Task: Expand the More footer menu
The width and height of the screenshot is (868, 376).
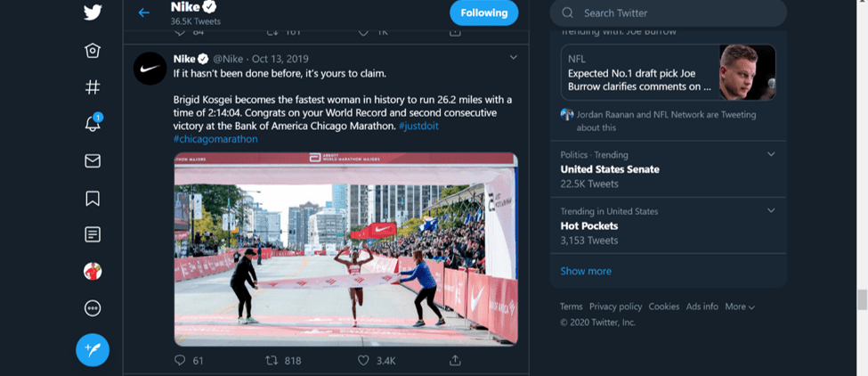Action: (x=740, y=307)
